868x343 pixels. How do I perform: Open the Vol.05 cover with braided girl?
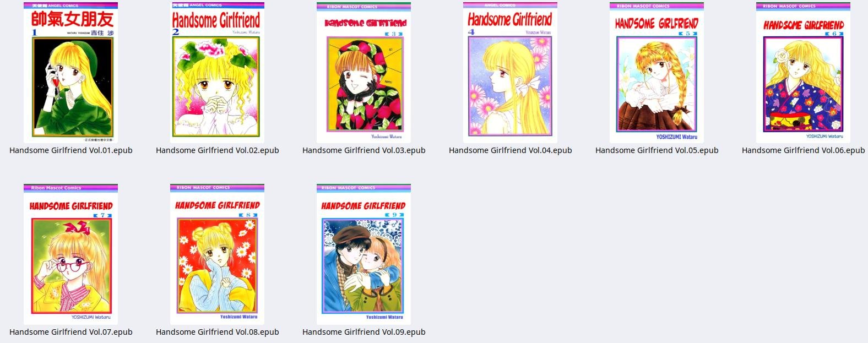[x=657, y=73]
